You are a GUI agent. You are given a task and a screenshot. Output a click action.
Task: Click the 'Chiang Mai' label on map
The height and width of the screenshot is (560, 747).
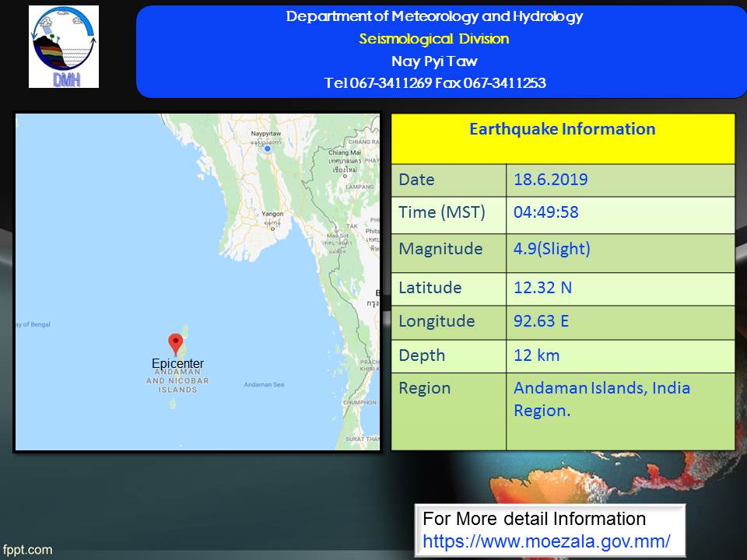345,152
